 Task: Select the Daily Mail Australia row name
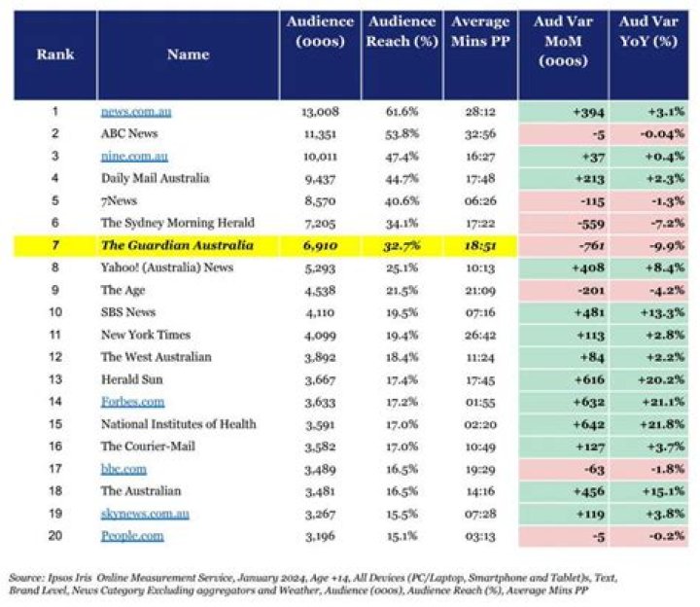(155, 178)
